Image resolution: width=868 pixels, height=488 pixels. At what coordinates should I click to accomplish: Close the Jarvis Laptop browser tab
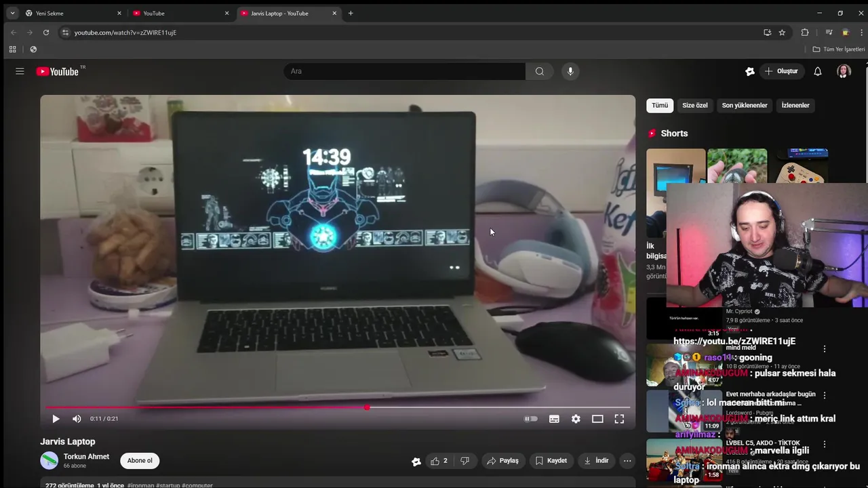coord(334,13)
